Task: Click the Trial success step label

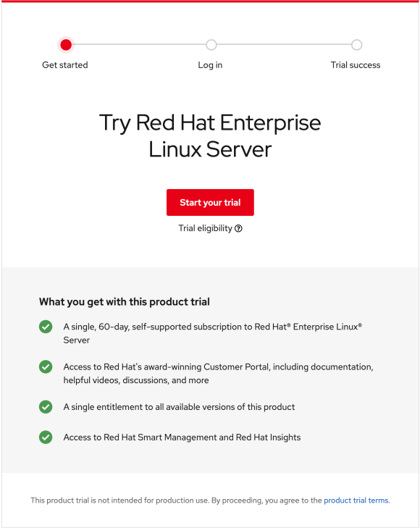Action: pos(356,65)
